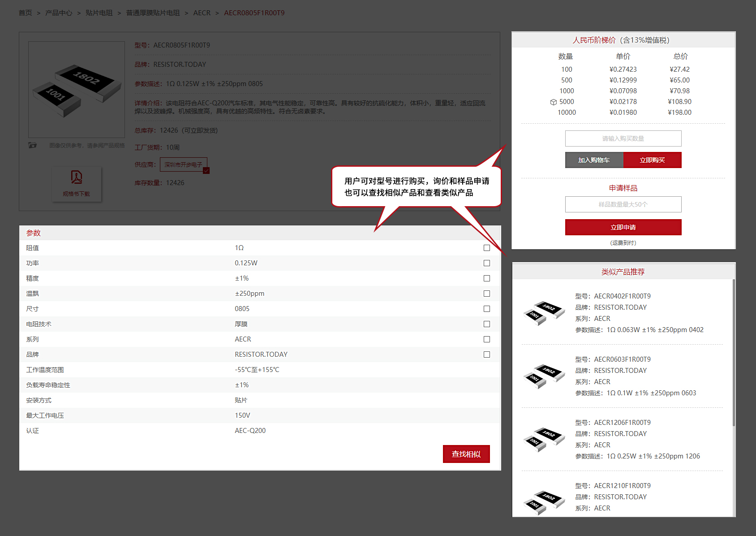Open the main resistor product image

(77, 90)
